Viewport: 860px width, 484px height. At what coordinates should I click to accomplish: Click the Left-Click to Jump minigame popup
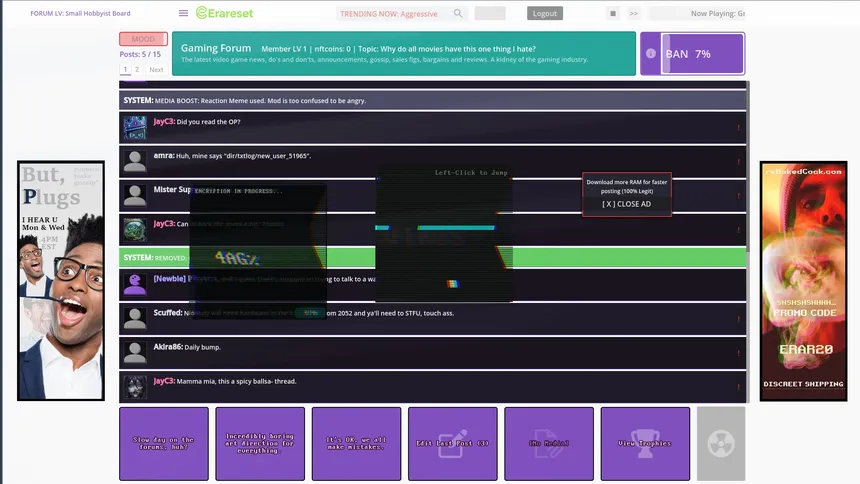click(x=444, y=234)
